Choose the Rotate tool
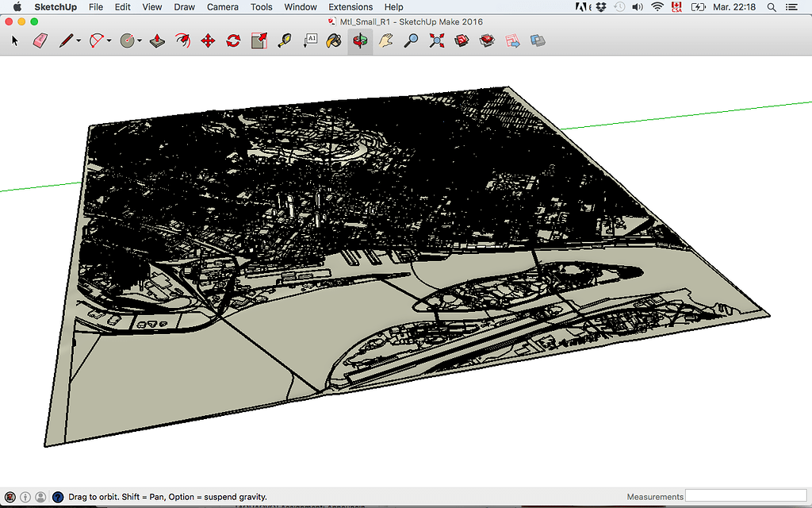This screenshot has height=508, width=812. (x=233, y=40)
